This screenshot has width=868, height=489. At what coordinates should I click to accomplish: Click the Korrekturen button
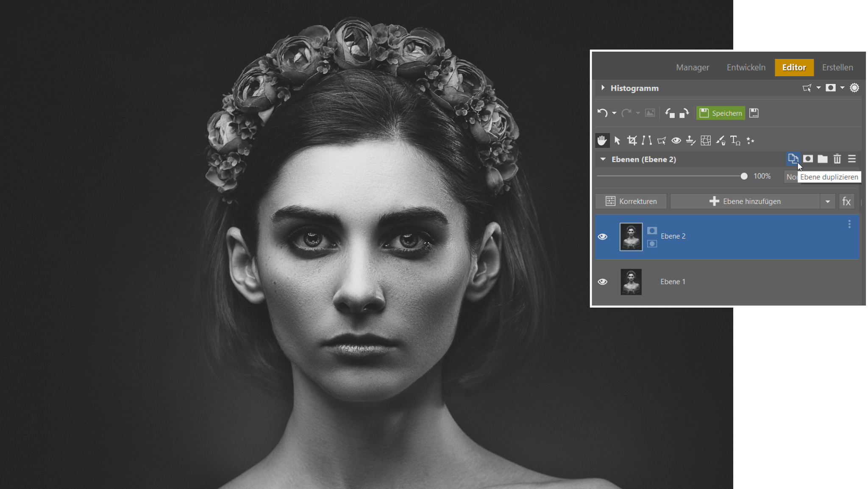631,201
